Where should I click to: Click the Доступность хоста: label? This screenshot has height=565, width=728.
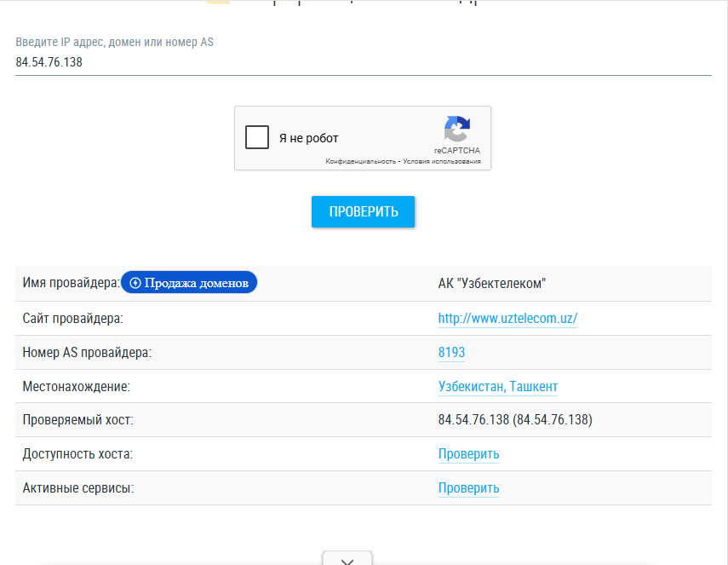click(x=77, y=454)
